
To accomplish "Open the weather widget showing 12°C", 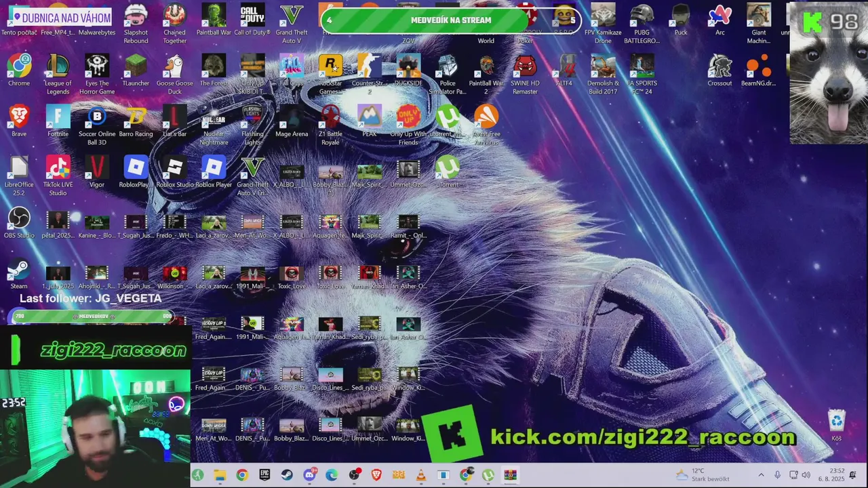I will click(x=702, y=475).
